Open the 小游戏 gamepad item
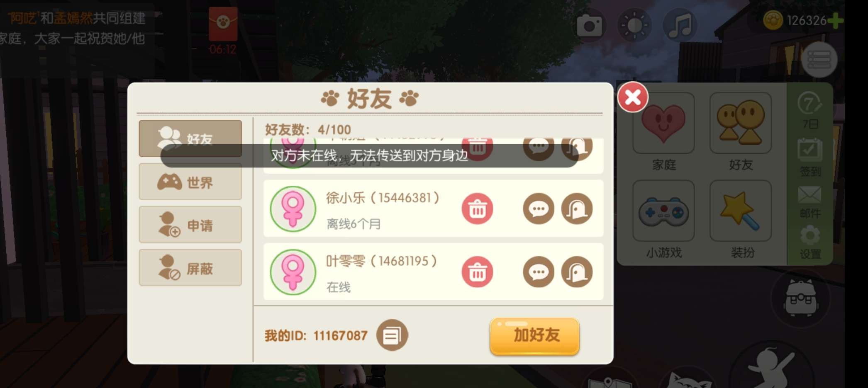This screenshot has width=868, height=388. coord(663,220)
